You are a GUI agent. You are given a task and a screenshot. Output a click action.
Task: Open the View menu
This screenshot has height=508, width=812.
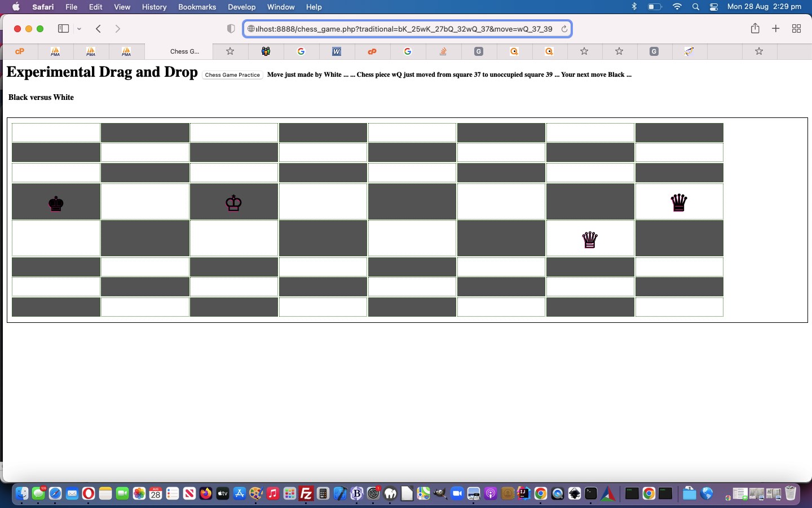[122, 7]
